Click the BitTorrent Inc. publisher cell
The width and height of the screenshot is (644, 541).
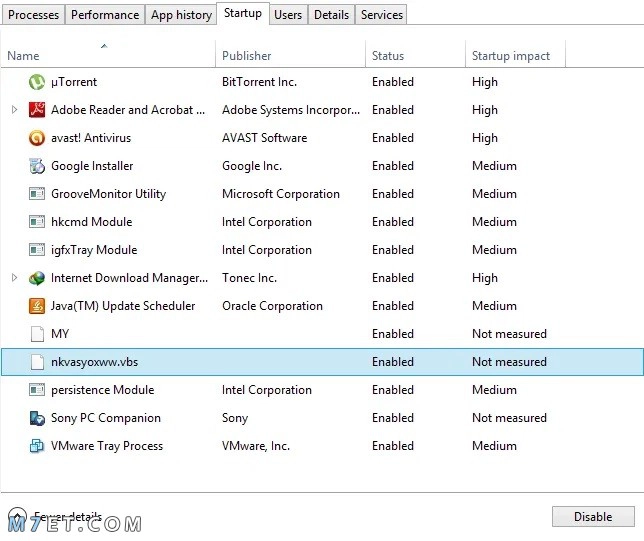(x=259, y=82)
